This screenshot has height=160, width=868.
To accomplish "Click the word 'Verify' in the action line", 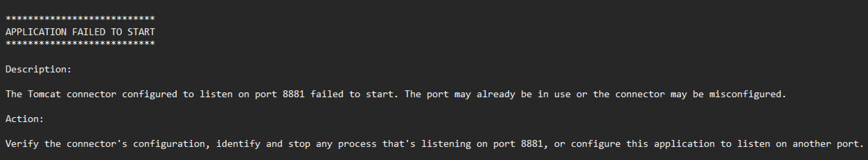I will coord(22,144).
